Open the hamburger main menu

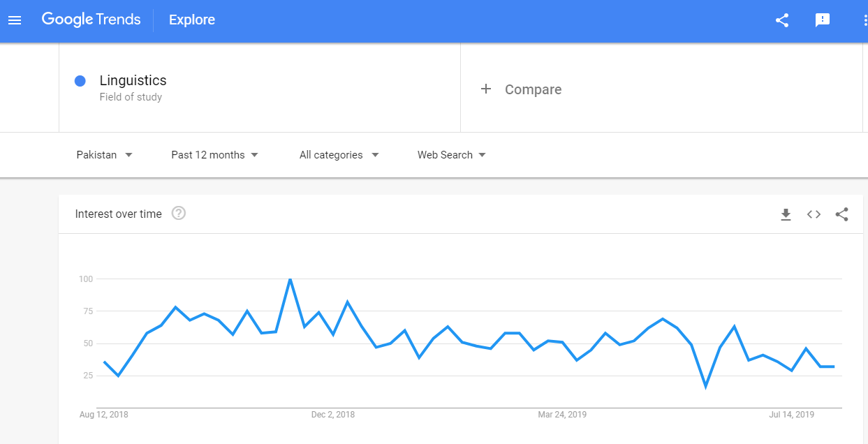tap(15, 20)
